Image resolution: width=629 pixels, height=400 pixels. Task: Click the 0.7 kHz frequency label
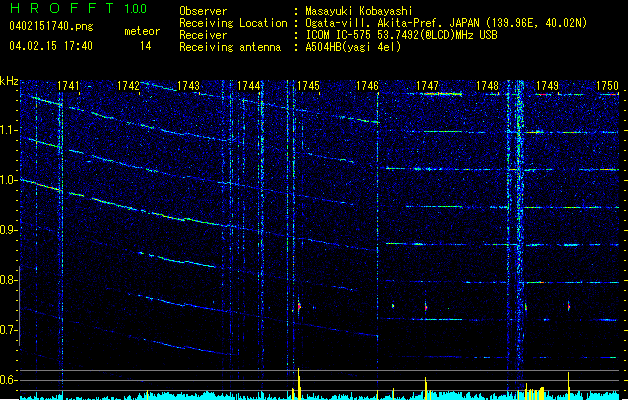tap(9, 330)
